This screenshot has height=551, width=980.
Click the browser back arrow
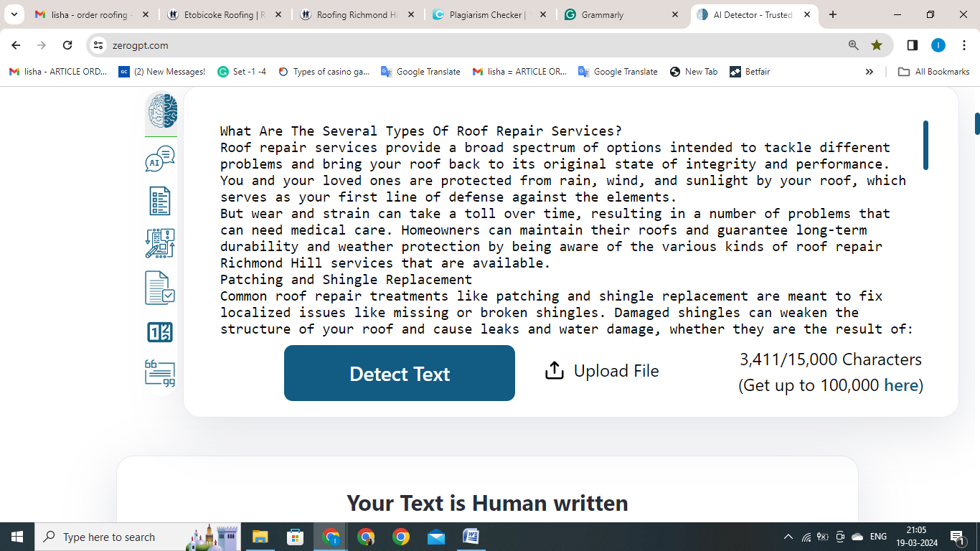pyautogui.click(x=16, y=45)
